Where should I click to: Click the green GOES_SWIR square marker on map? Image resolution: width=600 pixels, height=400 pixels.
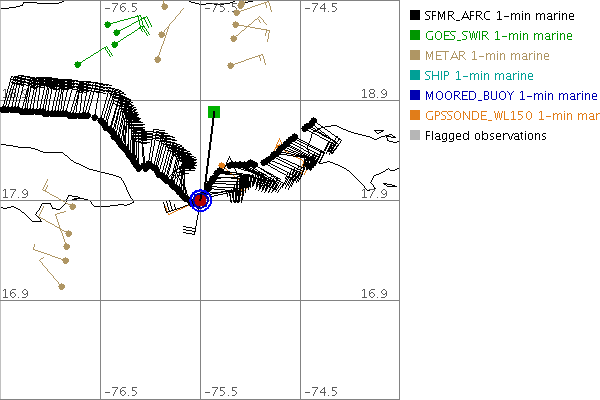(x=213, y=111)
